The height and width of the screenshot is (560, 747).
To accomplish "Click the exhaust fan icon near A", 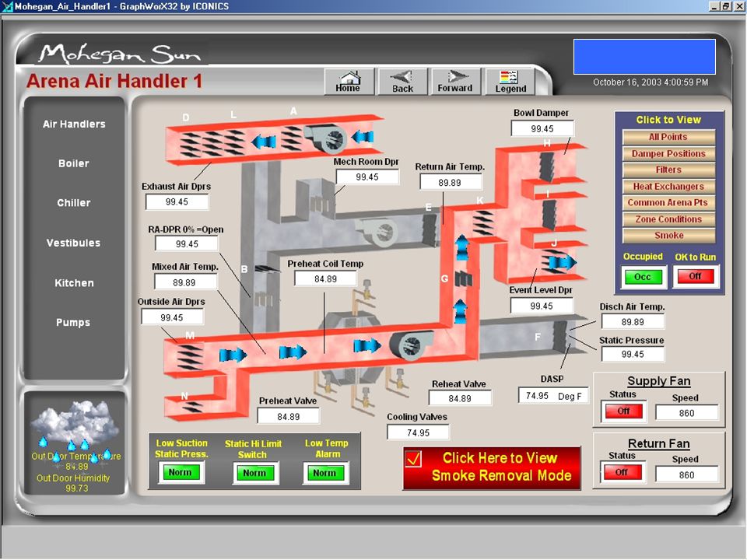I will 328,138.
